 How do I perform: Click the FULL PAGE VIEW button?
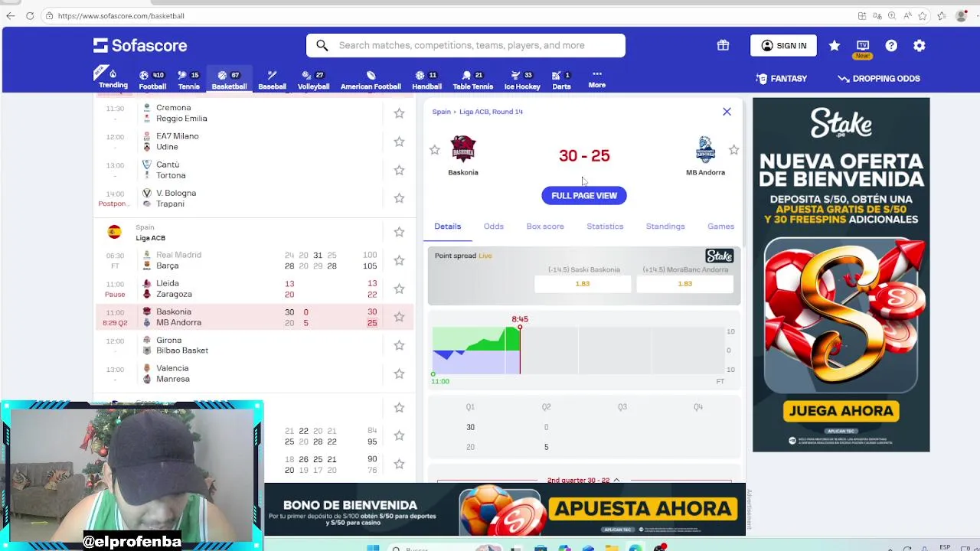[x=584, y=195]
